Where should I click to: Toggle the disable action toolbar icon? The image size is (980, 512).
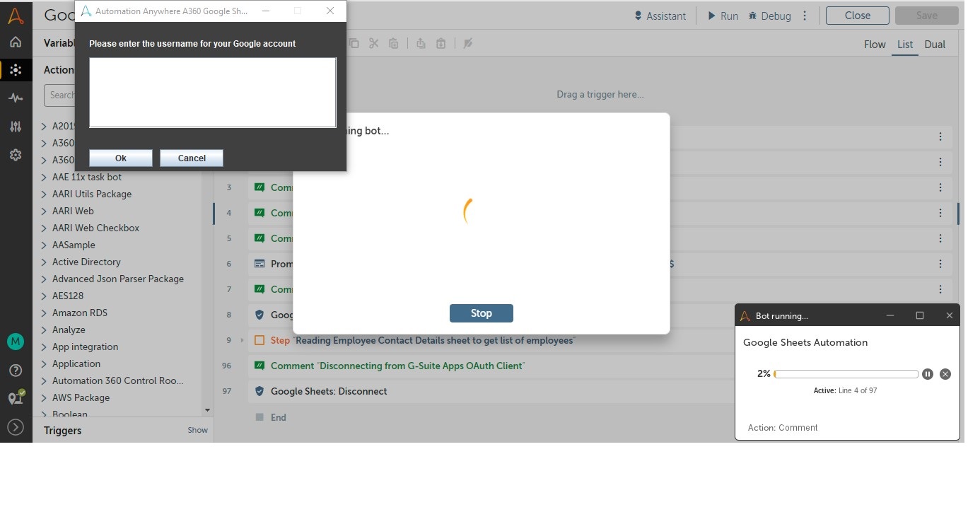pos(467,44)
